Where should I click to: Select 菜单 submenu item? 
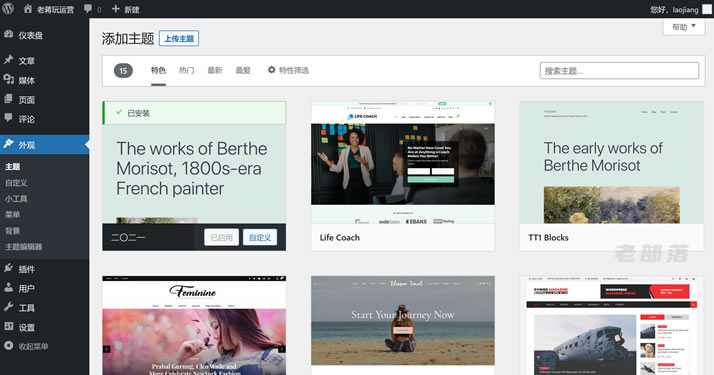coord(13,214)
